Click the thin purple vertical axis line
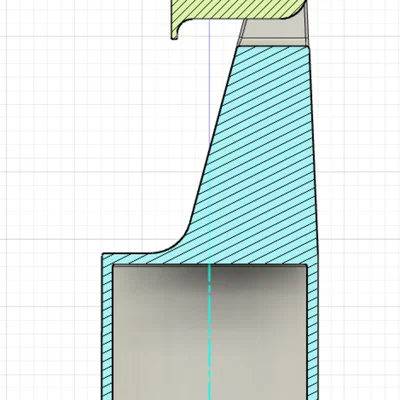Image resolution: width=400 pixels, height=400 pixels. (x=209, y=82)
